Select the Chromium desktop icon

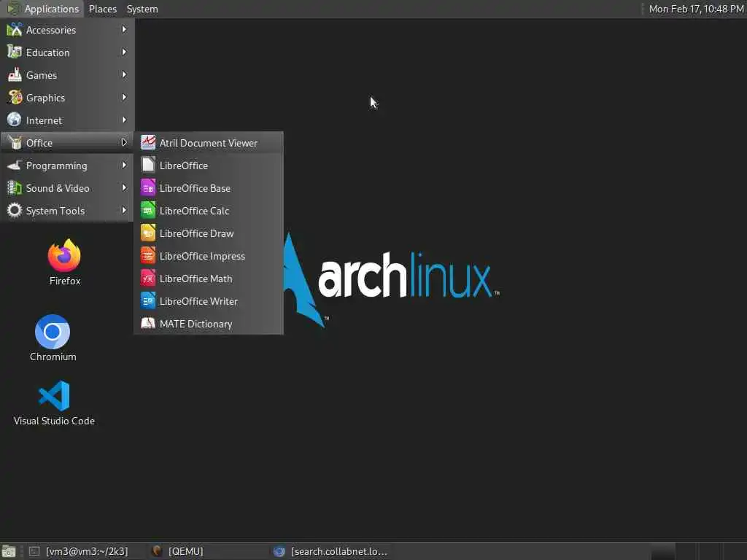[53, 338]
